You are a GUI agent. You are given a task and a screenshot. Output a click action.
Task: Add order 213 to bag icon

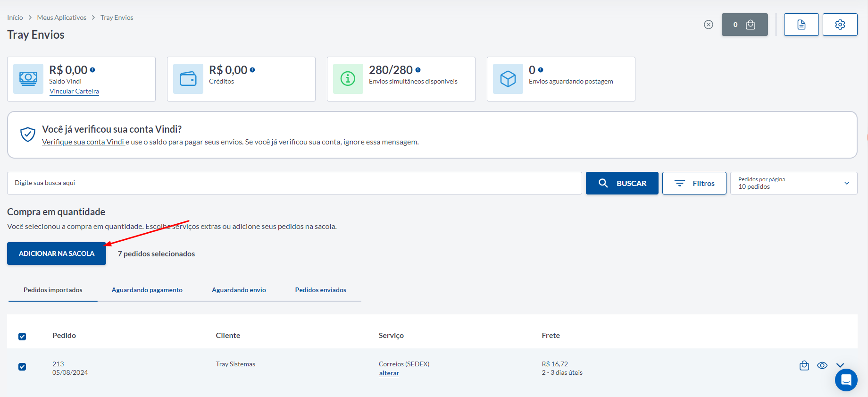coord(804,365)
